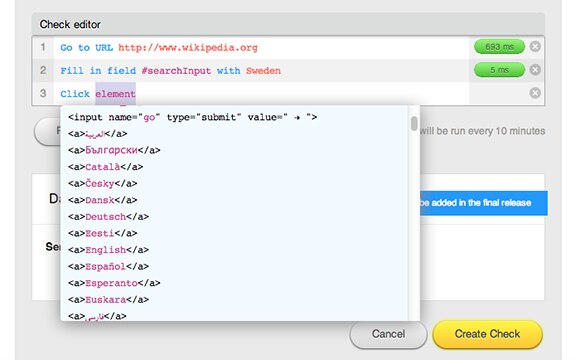
Task: Click the Click command word in step 3
Action: point(75,94)
